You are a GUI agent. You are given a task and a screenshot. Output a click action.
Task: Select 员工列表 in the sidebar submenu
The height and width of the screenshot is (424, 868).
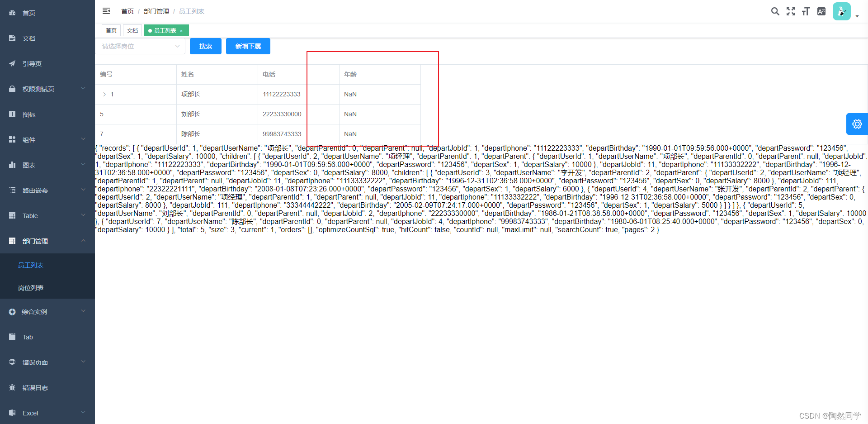tap(31, 265)
